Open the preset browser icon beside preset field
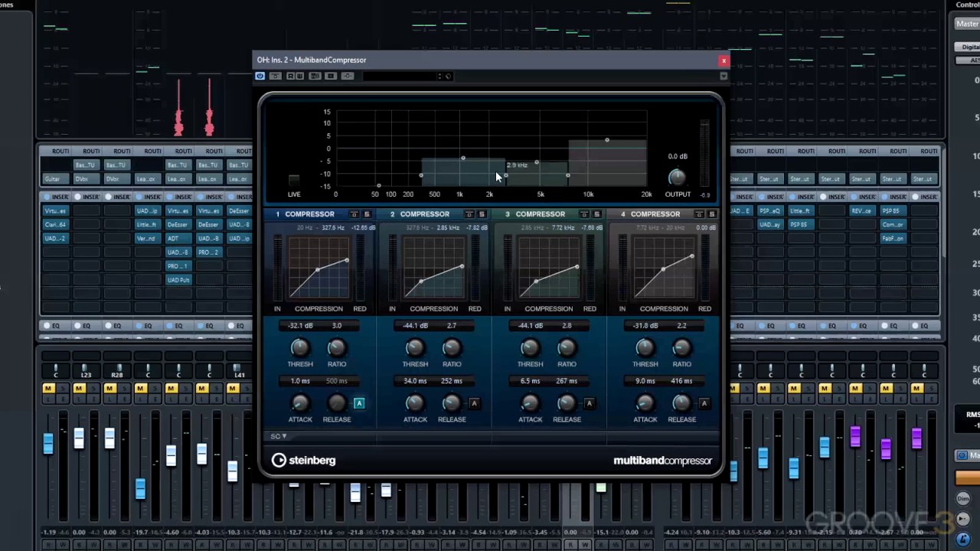The width and height of the screenshot is (980, 551). tap(449, 76)
